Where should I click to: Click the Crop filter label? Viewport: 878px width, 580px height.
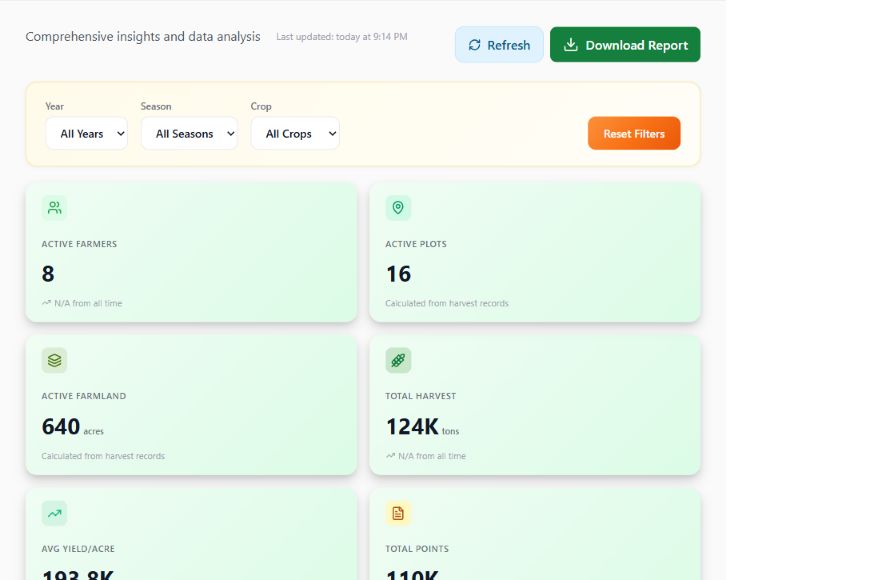261,106
